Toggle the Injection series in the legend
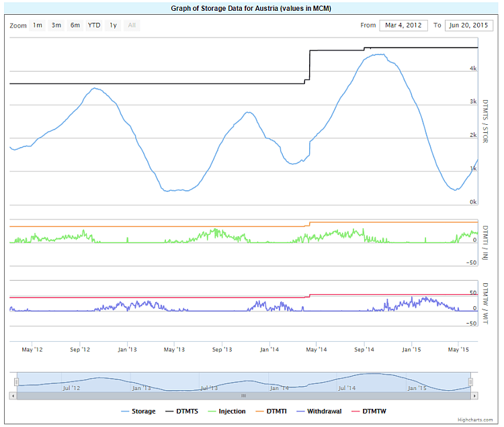The height and width of the screenshot is (427, 504). pos(226,412)
